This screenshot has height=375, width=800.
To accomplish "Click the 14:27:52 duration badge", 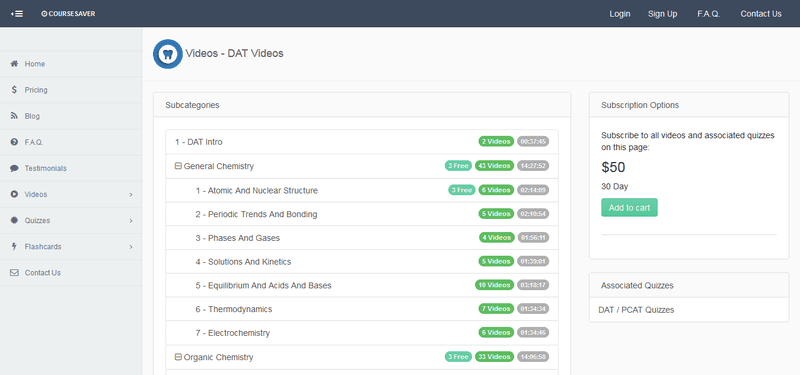I will 533,166.
